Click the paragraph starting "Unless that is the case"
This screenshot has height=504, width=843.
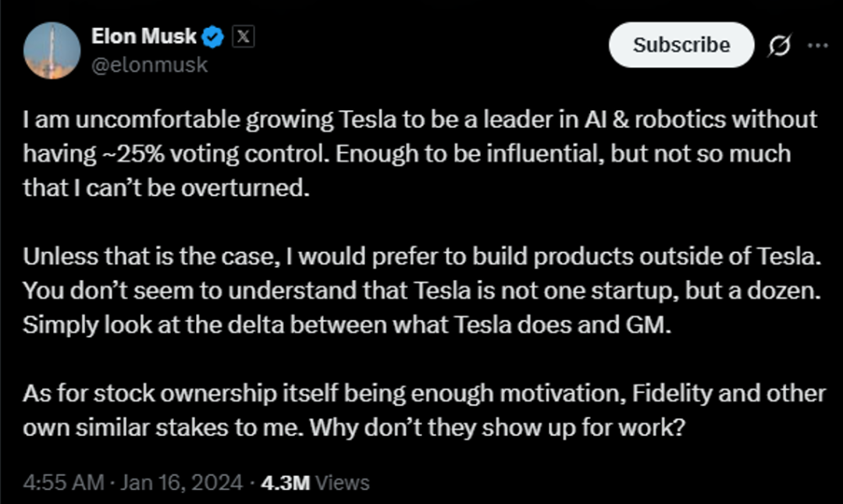[420, 289]
